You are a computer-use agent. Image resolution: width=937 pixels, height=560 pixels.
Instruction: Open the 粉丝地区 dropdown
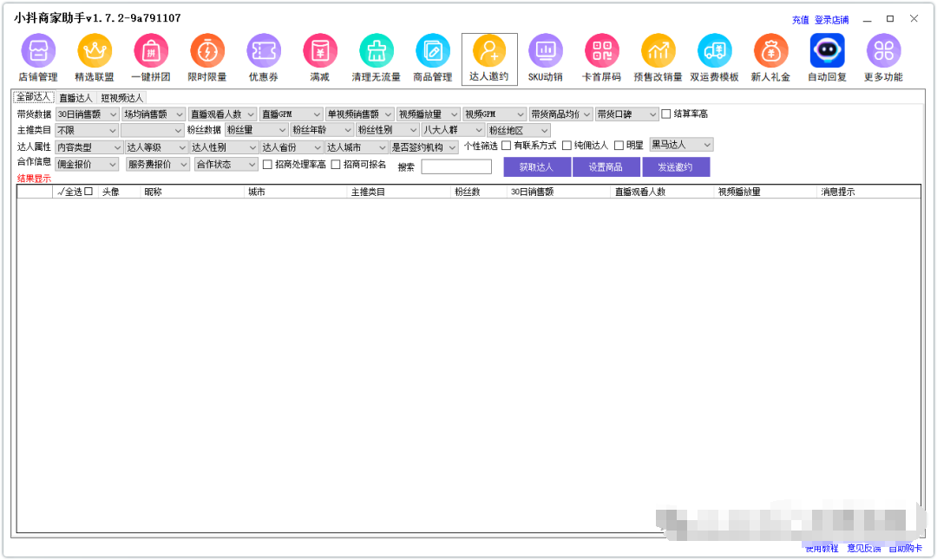pyautogui.click(x=519, y=130)
